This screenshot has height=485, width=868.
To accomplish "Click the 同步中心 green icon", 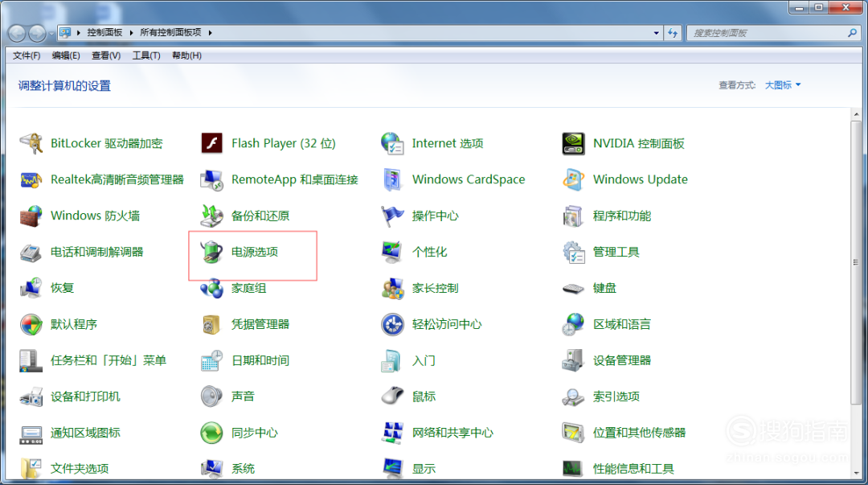I will click(211, 433).
